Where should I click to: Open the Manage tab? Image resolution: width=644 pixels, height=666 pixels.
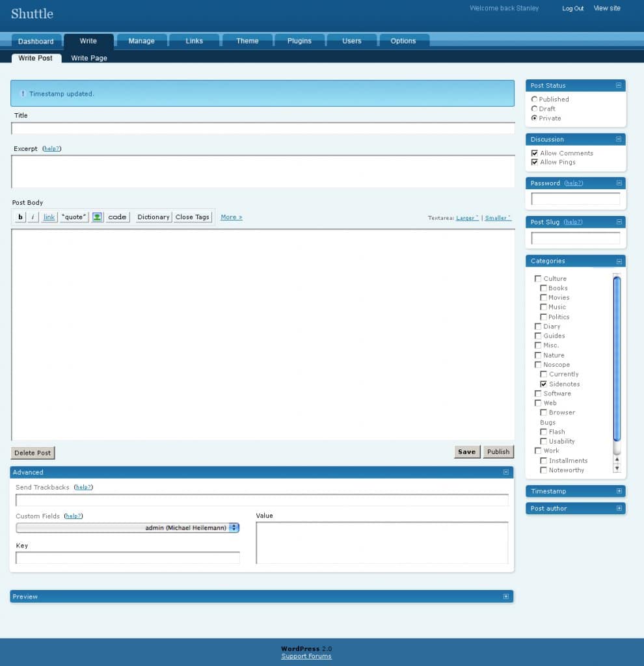[x=141, y=41]
